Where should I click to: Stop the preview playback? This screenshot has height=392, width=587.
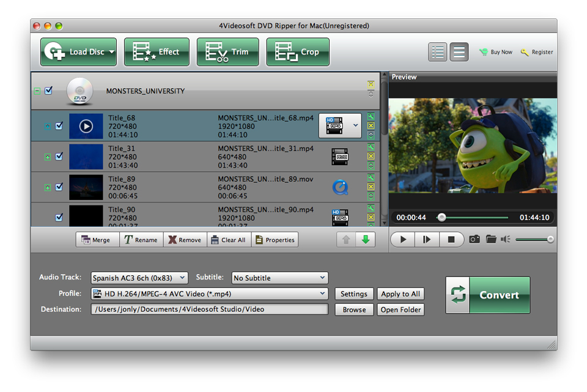tap(451, 239)
